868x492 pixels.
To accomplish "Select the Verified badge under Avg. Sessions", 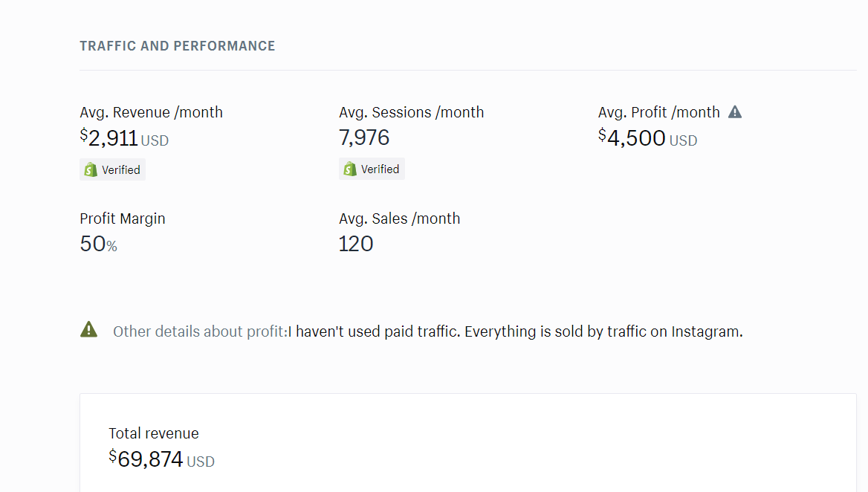I will coord(372,169).
